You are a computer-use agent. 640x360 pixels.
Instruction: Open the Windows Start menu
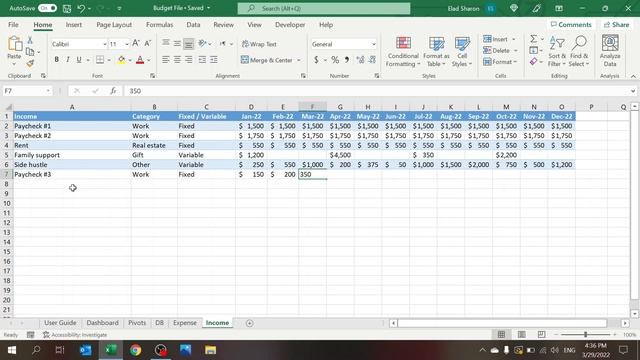11,350
